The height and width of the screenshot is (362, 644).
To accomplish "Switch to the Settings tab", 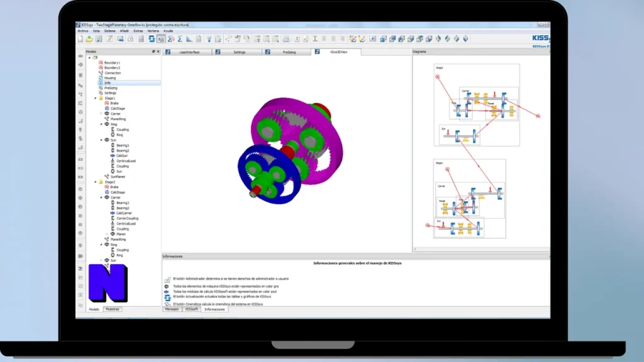I will [237, 52].
